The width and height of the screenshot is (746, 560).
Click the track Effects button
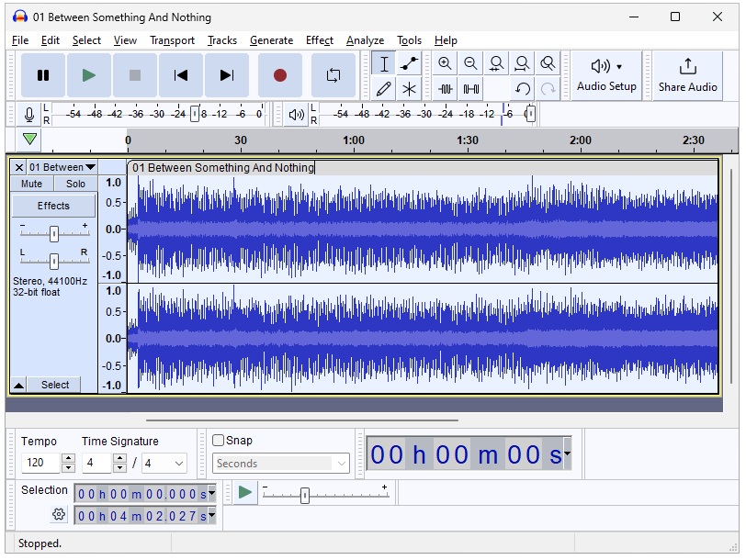(53, 206)
